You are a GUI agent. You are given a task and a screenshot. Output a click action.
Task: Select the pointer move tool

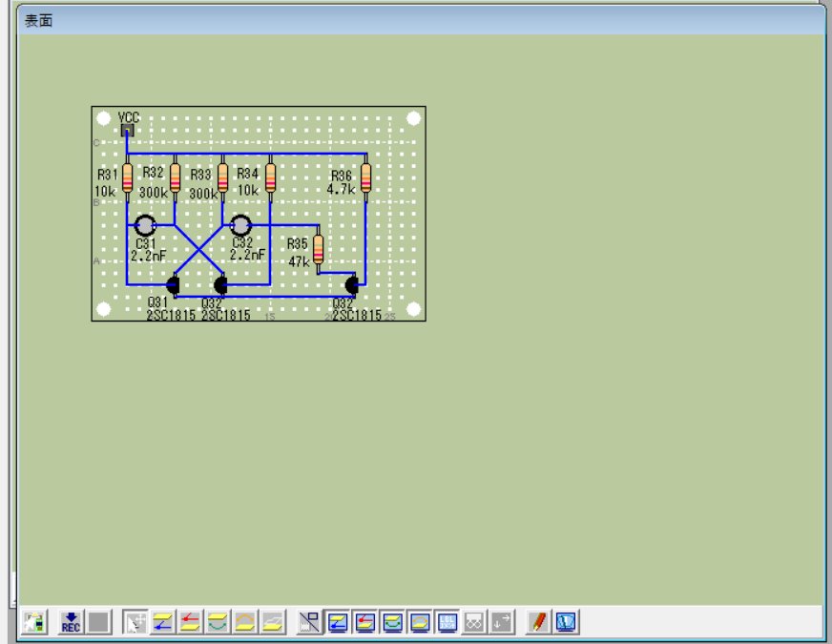point(135,622)
